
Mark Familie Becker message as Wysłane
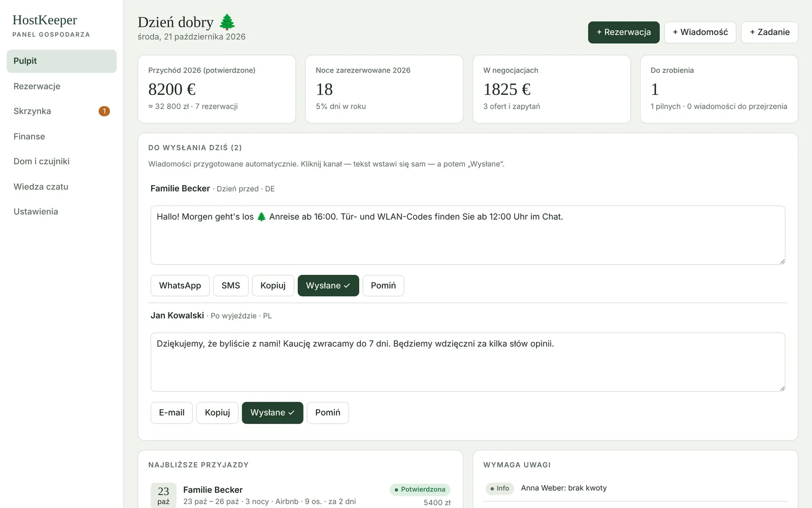coord(328,285)
